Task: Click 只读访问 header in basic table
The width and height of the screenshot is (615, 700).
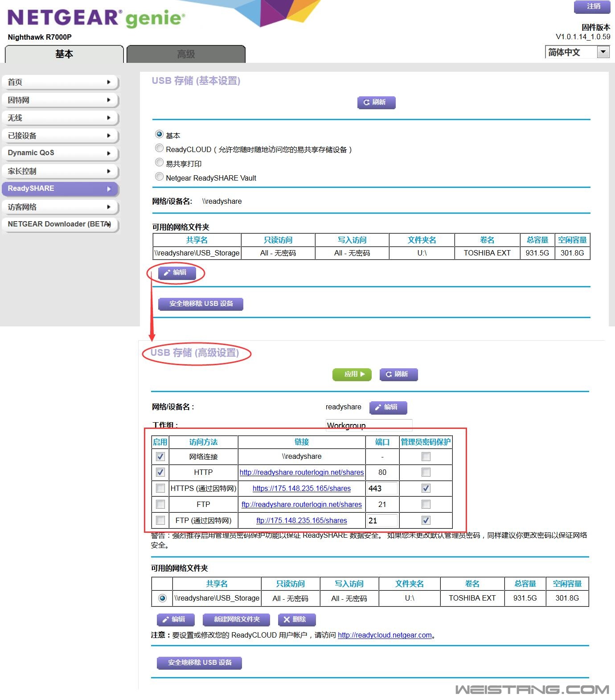Action: (278, 240)
